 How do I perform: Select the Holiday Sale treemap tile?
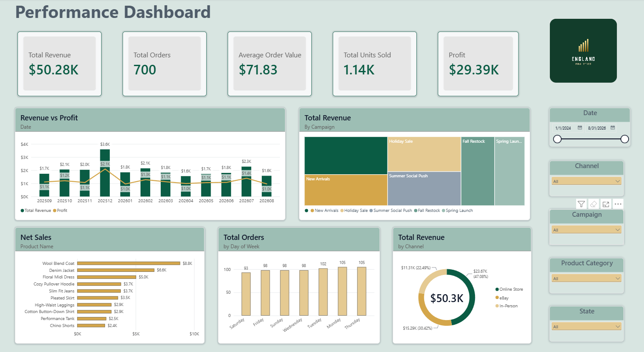click(424, 154)
